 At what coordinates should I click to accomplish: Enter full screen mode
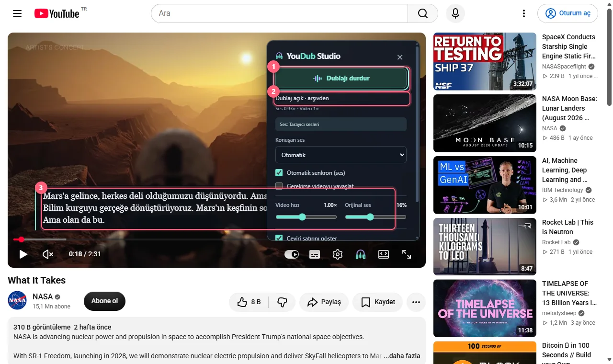[x=407, y=254]
